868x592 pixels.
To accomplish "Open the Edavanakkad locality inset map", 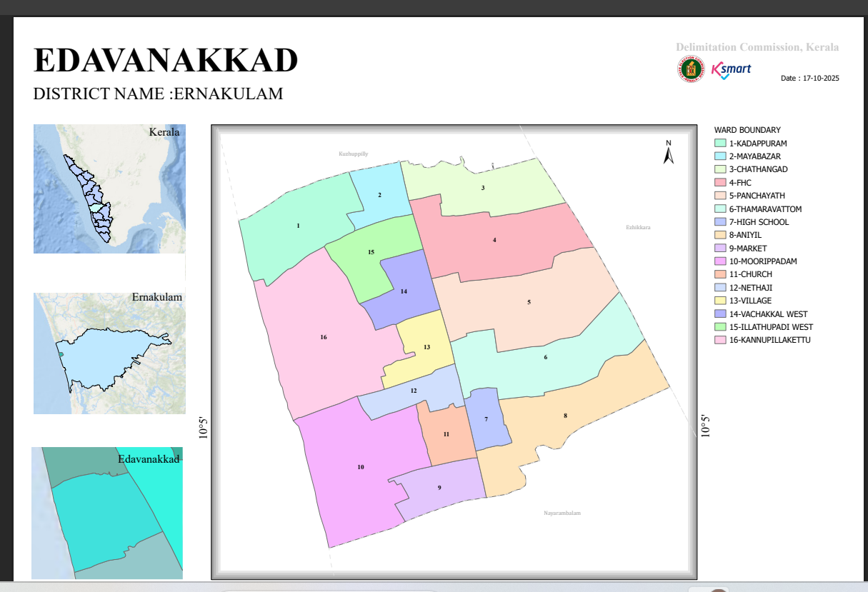I will [x=107, y=513].
